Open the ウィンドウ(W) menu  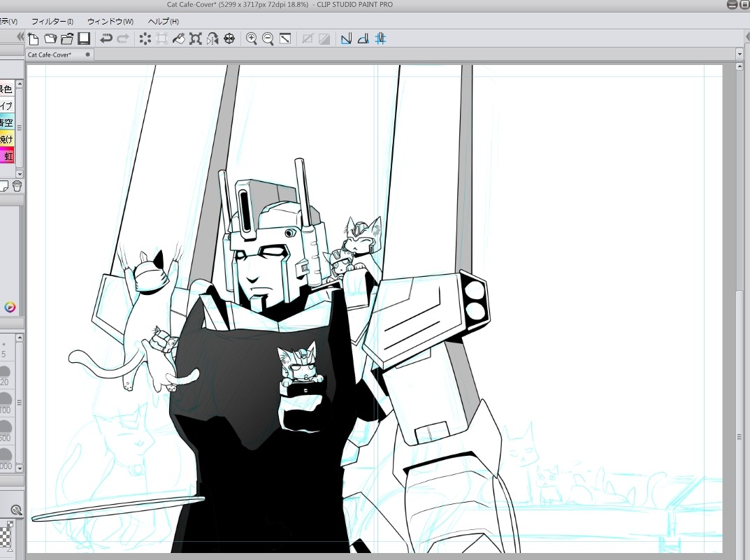pyautogui.click(x=110, y=22)
